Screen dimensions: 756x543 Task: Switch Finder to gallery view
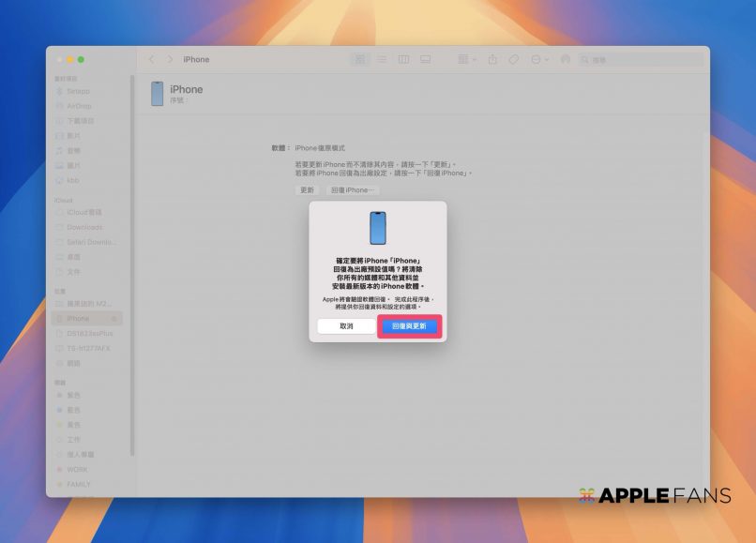(x=425, y=59)
